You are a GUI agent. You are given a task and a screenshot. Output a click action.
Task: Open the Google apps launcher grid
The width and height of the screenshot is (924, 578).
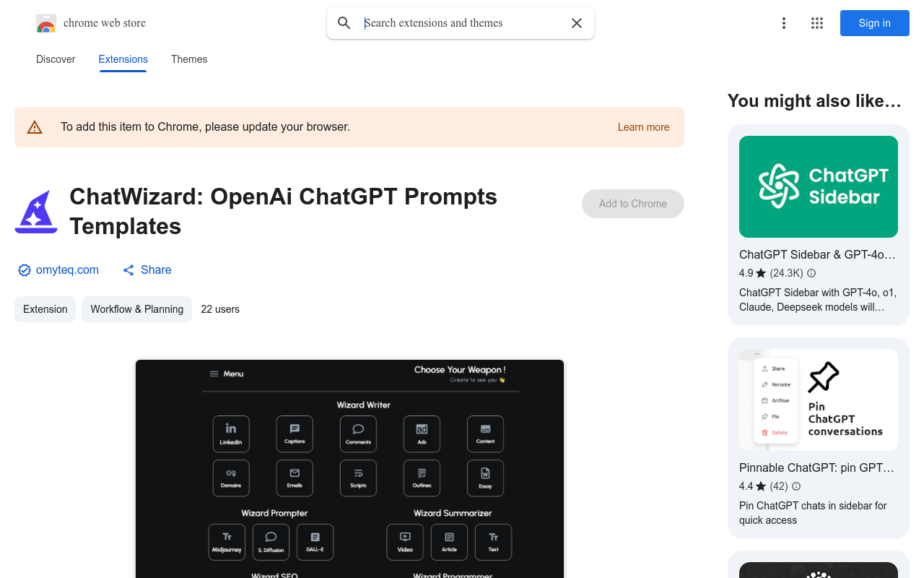click(x=816, y=23)
